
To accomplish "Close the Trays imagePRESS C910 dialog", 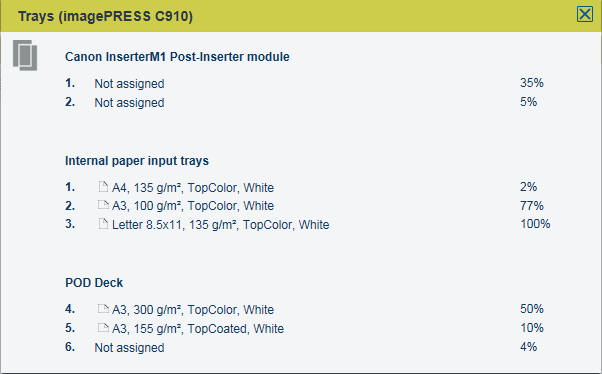I will [x=585, y=15].
